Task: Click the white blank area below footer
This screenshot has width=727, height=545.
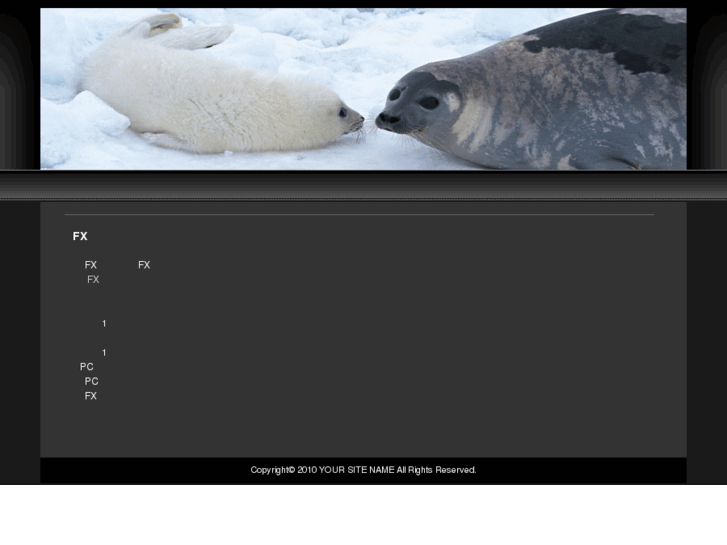Action: (x=364, y=515)
